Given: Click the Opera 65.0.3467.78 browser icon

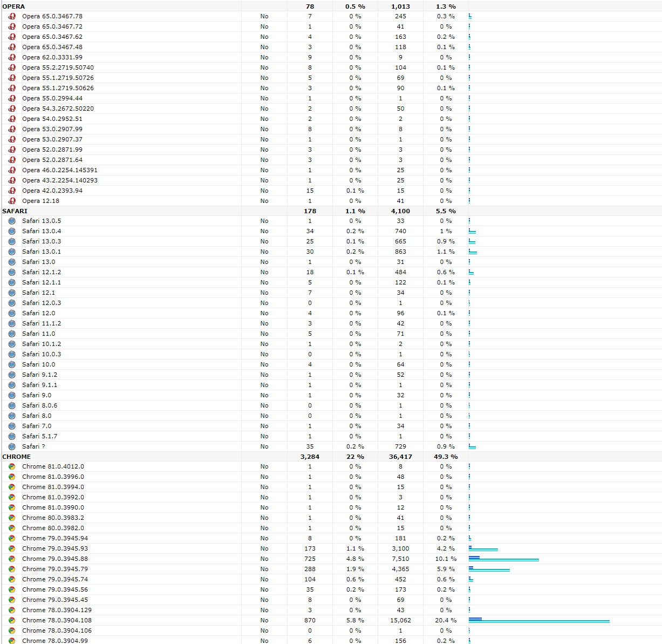Looking at the screenshot, I should pyautogui.click(x=12, y=16).
